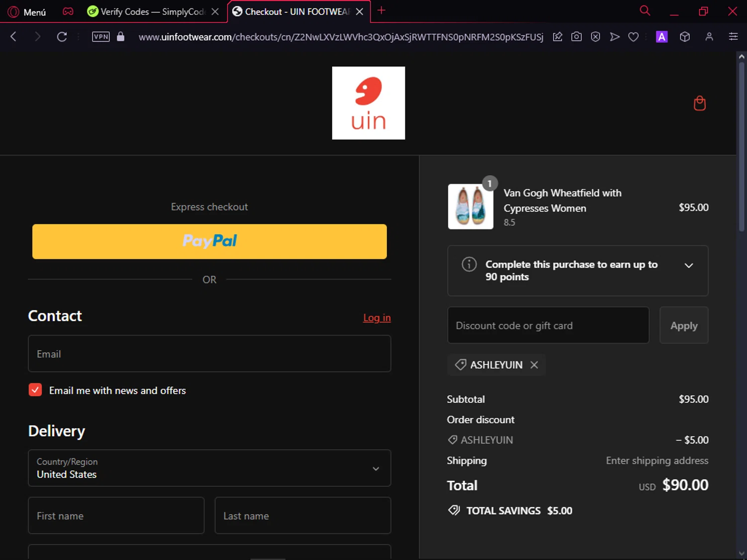
Task: Click the page vertical scrollbar
Action: [x=742, y=147]
